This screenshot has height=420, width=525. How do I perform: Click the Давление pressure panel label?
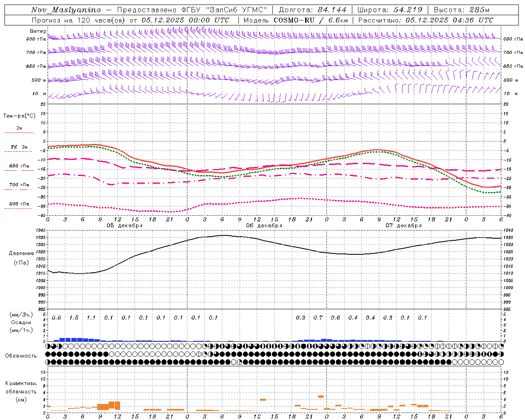pos(21,253)
